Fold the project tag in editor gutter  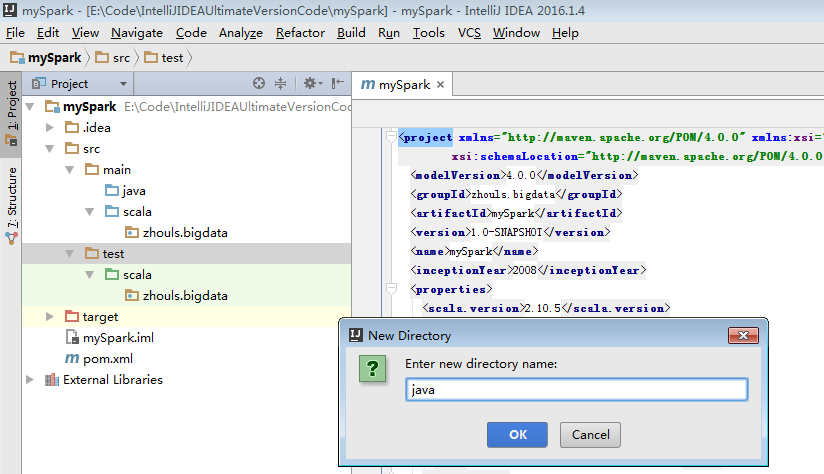[391, 137]
